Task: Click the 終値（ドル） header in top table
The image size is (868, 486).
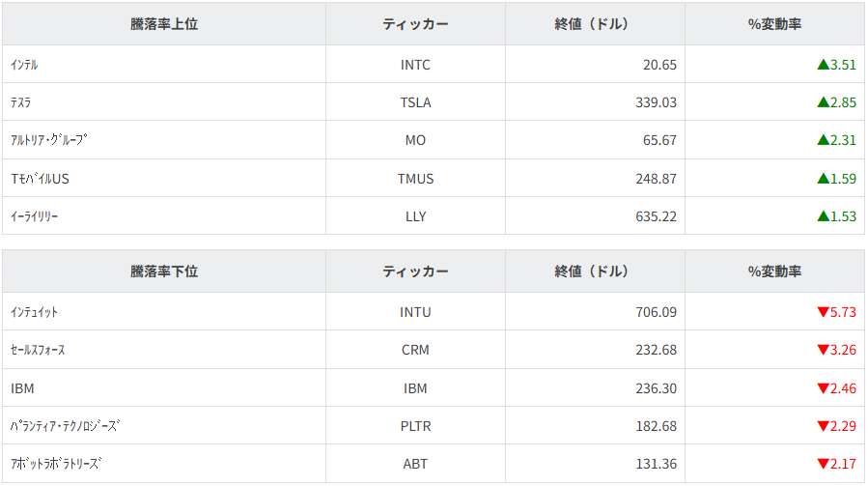Action: tap(595, 24)
